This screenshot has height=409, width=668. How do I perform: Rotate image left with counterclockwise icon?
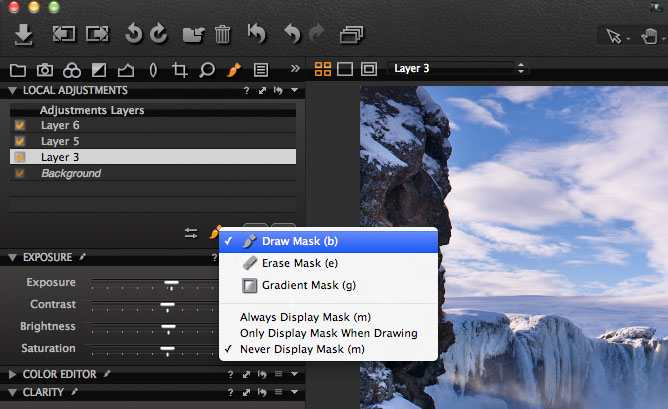coord(133,34)
